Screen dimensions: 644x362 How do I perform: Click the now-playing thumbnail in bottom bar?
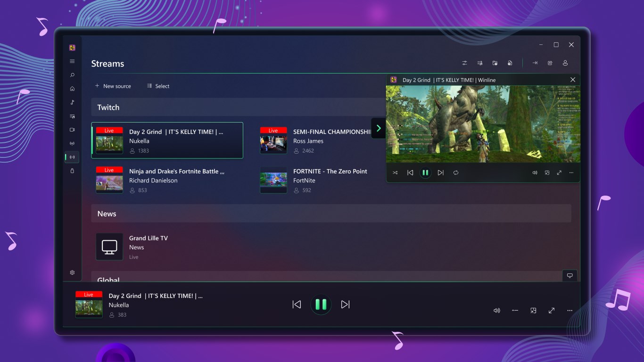(x=89, y=304)
